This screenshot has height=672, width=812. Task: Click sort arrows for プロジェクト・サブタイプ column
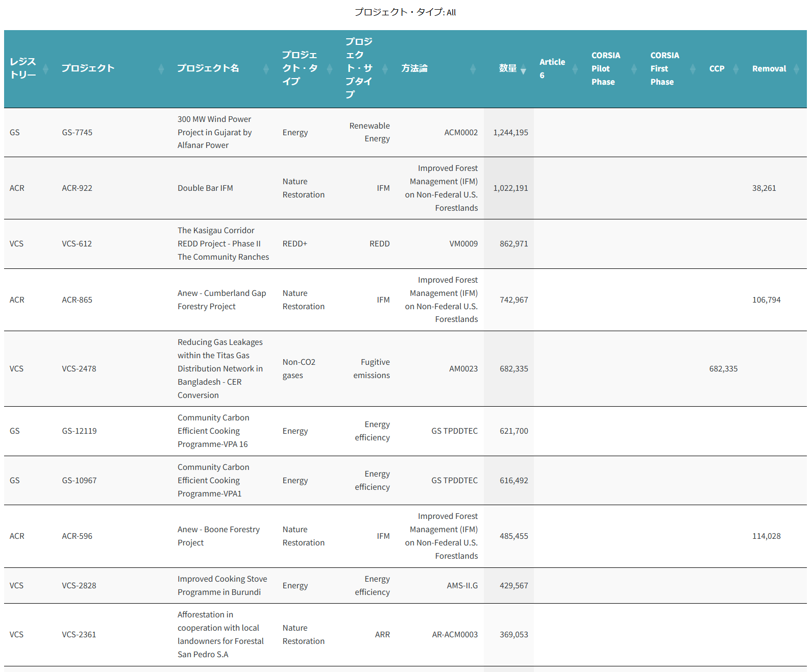[x=385, y=69]
